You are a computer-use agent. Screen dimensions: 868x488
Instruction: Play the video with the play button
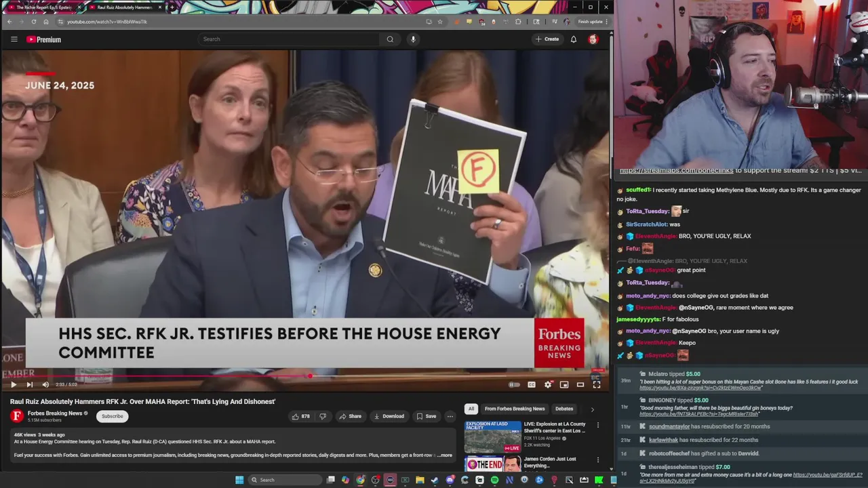[13, 384]
